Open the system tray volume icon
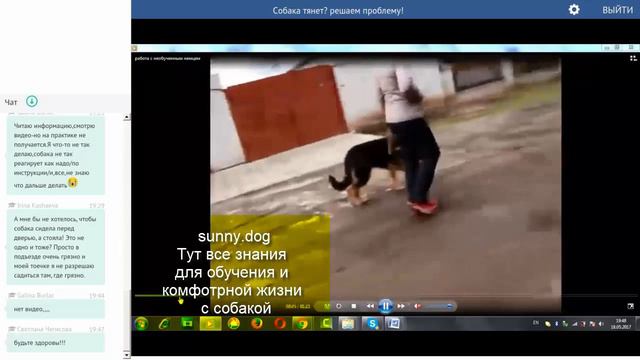The height and width of the screenshot is (360, 640). [x=601, y=324]
